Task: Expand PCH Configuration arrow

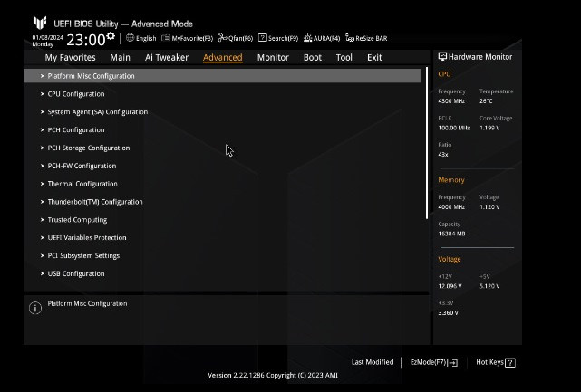Action: click(43, 130)
